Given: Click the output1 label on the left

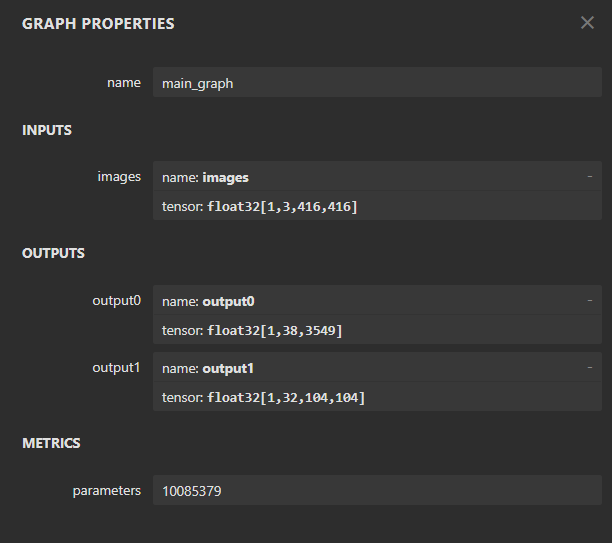Looking at the screenshot, I should click(116, 367).
